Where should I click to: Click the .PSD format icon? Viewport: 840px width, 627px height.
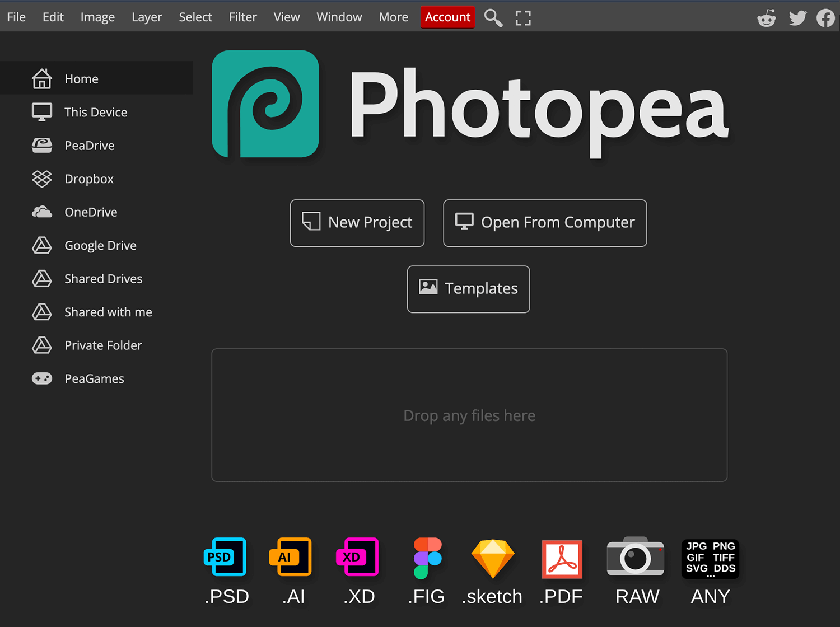tap(225, 557)
